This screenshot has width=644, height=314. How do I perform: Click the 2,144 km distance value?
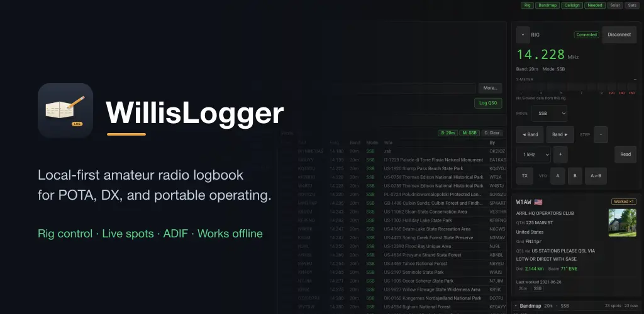[x=535, y=269]
